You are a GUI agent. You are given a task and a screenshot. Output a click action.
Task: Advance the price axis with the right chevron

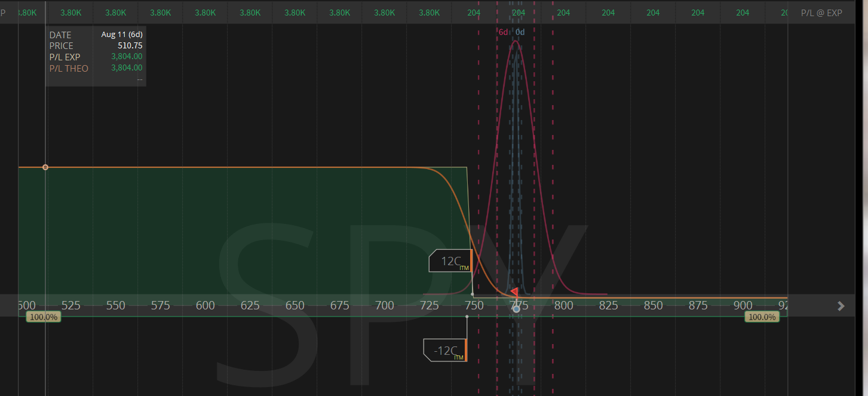841,306
